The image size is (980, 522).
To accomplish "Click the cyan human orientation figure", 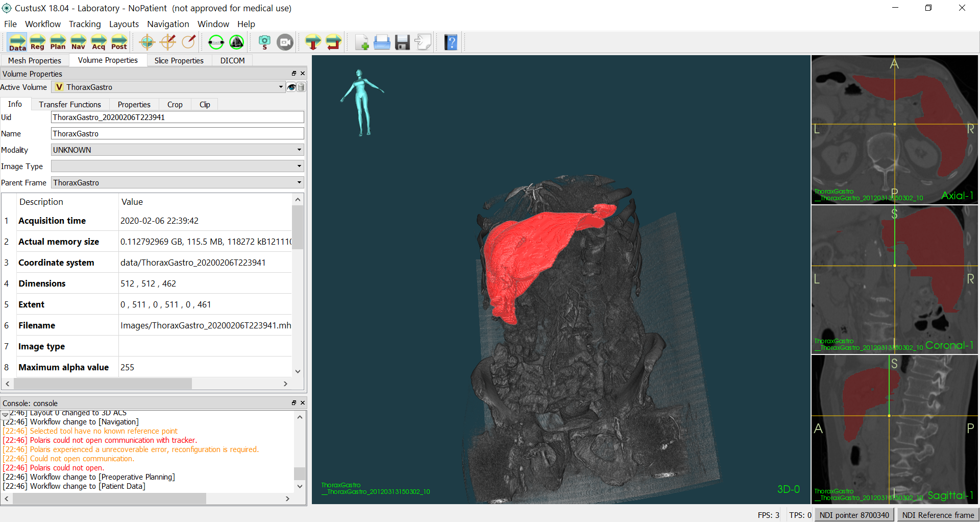I will click(x=362, y=102).
